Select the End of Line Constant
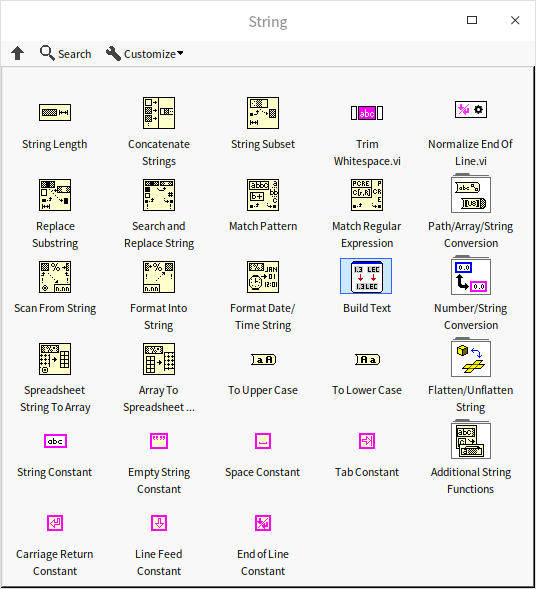 pos(263,523)
